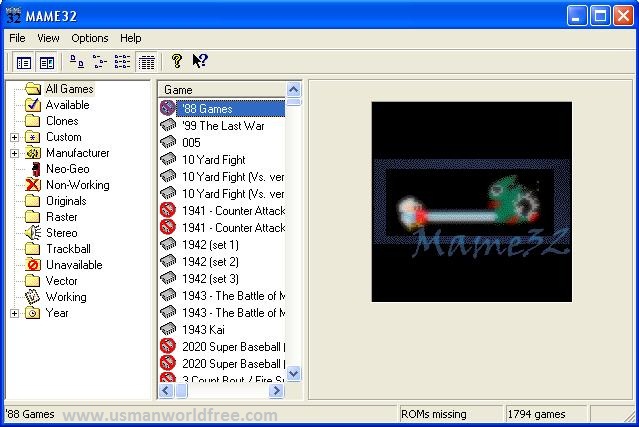Click the MAME32 title bar icon

[13, 15]
